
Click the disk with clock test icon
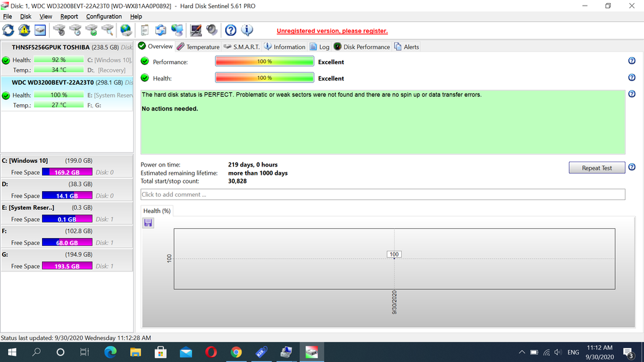tap(75, 30)
